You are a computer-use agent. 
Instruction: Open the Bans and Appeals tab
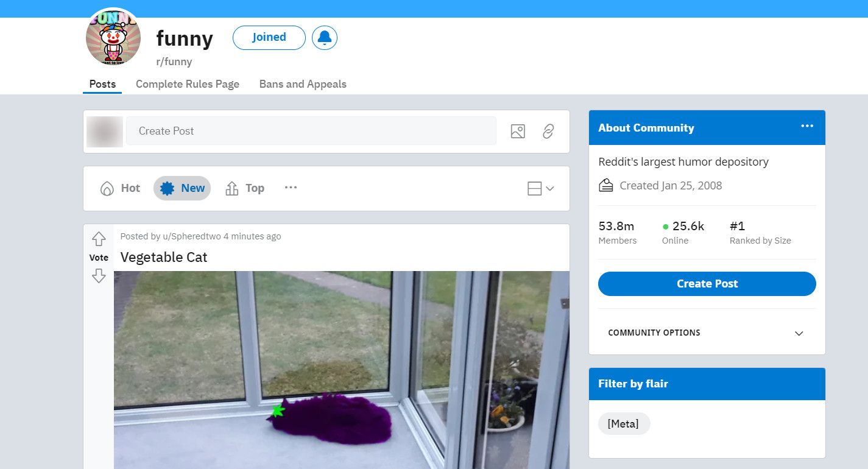pyautogui.click(x=303, y=84)
